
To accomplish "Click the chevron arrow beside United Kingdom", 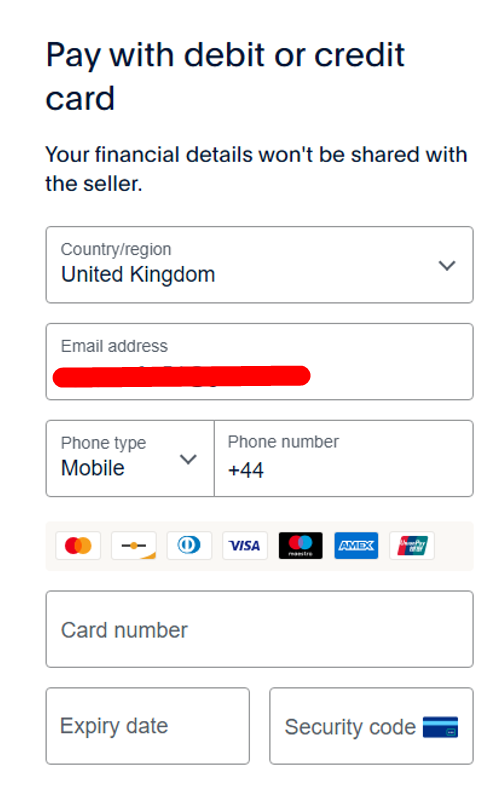I will coord(447,265).
